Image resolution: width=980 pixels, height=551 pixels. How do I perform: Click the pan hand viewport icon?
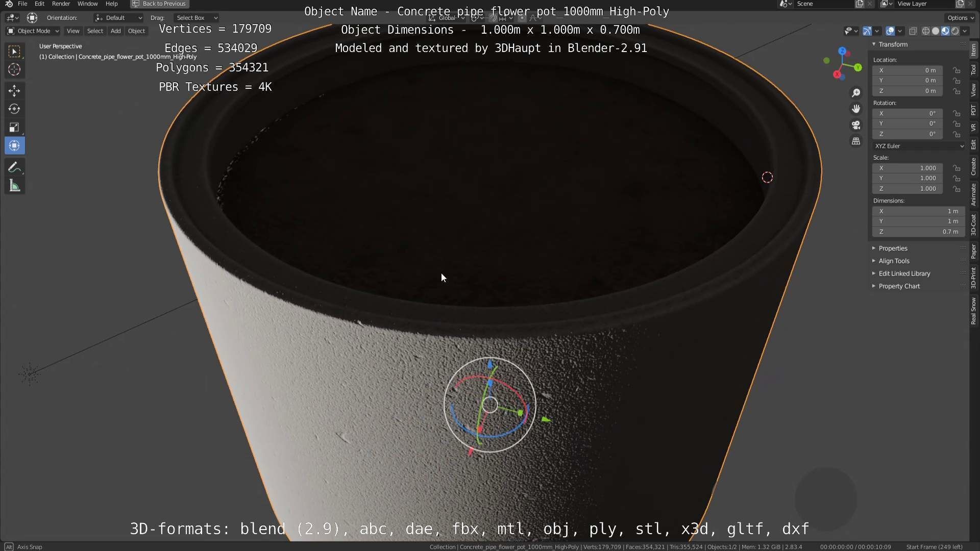pos(856,109)
